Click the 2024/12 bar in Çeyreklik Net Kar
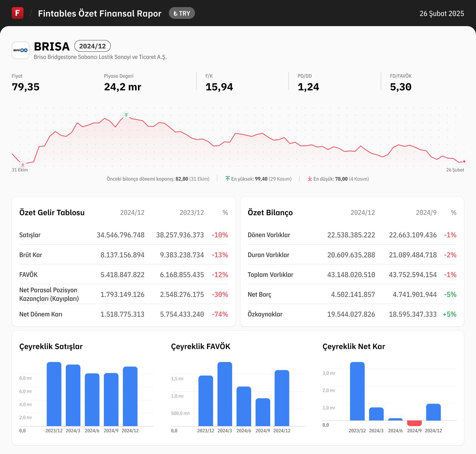 point(433,412)
